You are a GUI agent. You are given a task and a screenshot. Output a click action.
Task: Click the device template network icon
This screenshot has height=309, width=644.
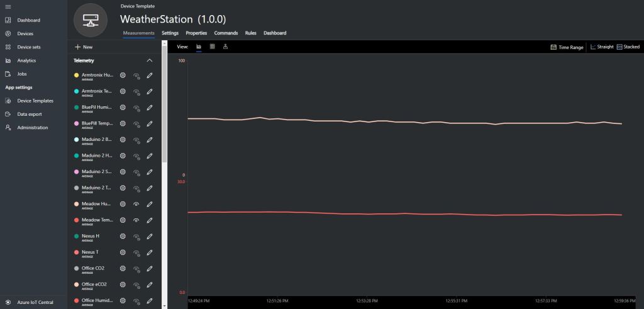91,20
